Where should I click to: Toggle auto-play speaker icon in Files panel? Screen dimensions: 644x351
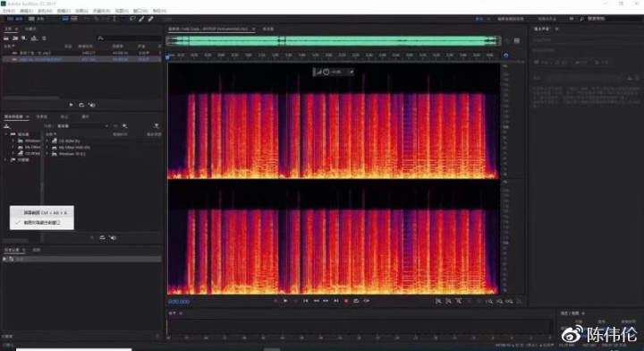92,106
